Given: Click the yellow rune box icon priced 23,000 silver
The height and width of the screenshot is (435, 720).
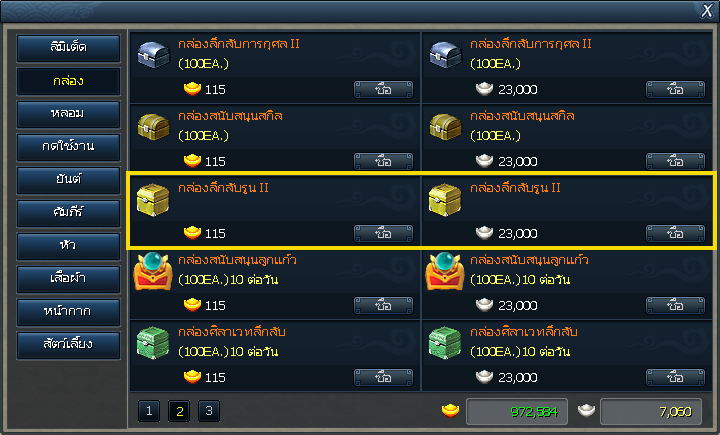Looking at the screenshot, I should tap(445, 199).
